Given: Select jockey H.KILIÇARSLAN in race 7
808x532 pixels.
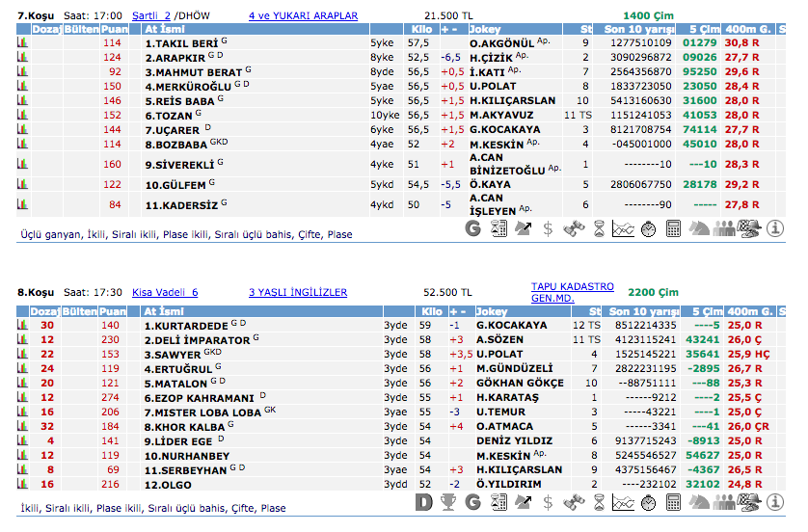Looking at the screenshot, I should (x=512, y=100).
